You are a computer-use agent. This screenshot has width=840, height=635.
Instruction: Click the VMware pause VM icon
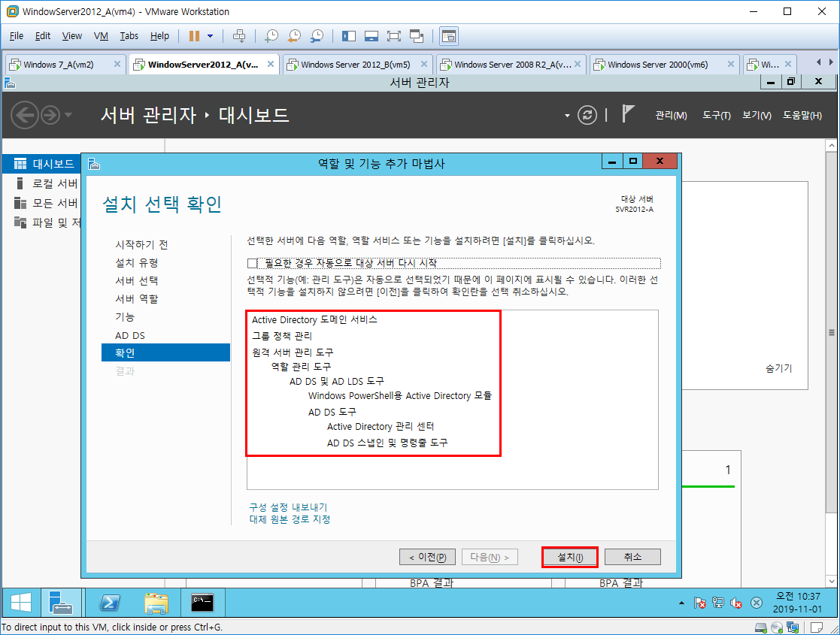pyautogui.click(x=195, y=36)
